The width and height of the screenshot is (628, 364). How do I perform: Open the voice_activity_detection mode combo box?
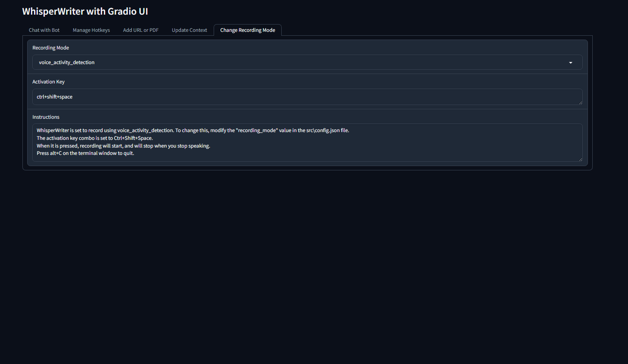click(308, 62)
